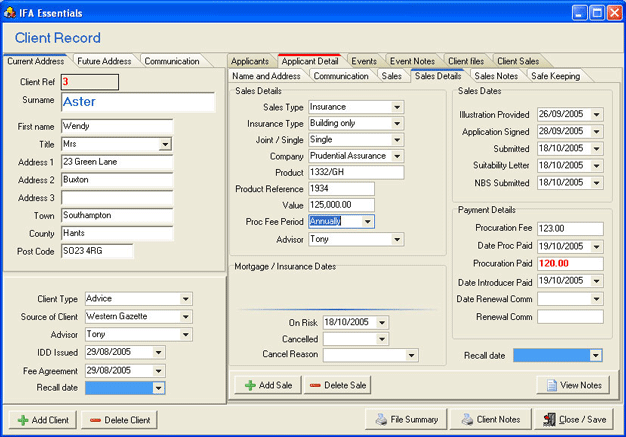The height and width of the screenshot is (437, 626).
Task: Click the Post Code field SO23 4RG
Action: (97, 251)
